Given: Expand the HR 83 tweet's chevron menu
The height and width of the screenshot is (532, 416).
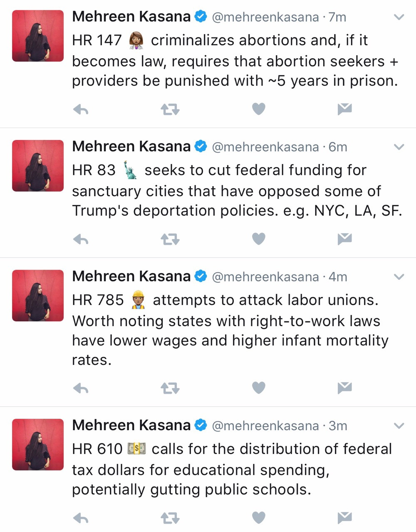Looking at the screenshot, I should (x=399, y=147).
